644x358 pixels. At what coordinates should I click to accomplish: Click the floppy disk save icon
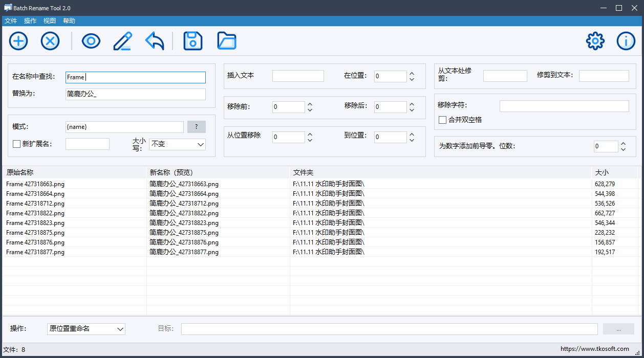pyautogui.click(x=193, y=41)
